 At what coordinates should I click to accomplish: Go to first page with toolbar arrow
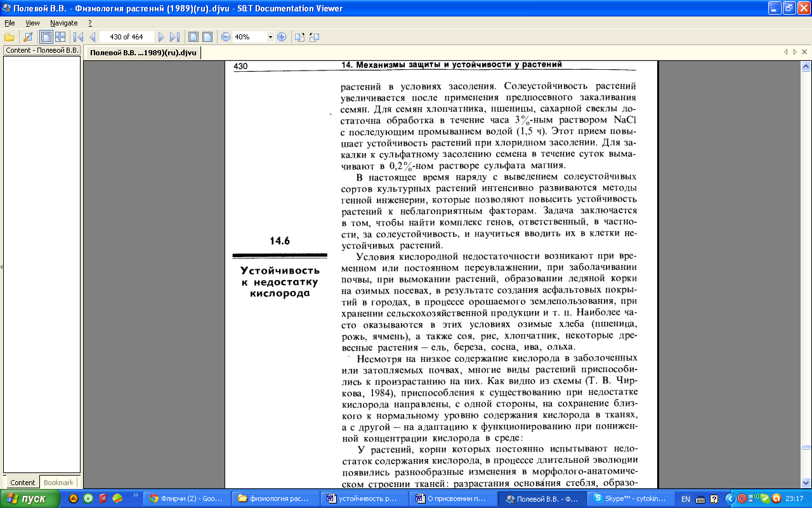[78, 37]
